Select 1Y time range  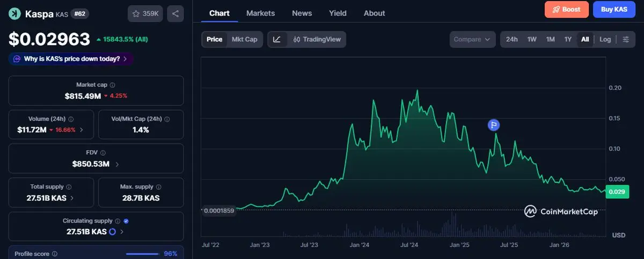pos(568,39)
